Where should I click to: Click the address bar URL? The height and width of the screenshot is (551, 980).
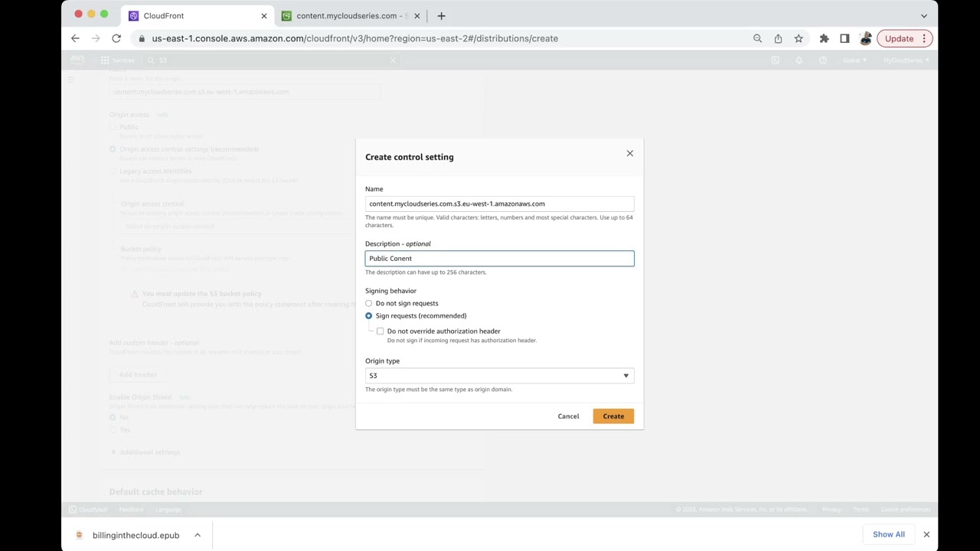(354, 38)
